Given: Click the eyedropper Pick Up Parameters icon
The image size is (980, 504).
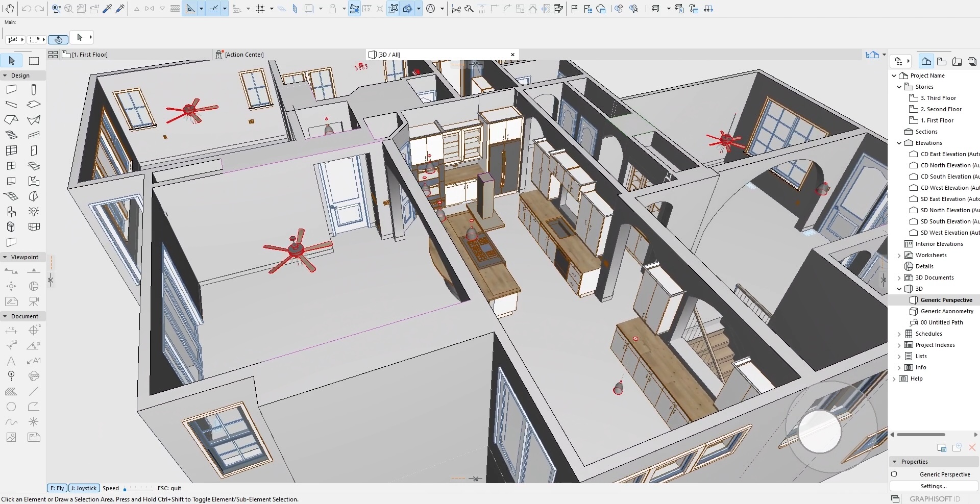Looking at the screenshot, I should click(107, 9).
